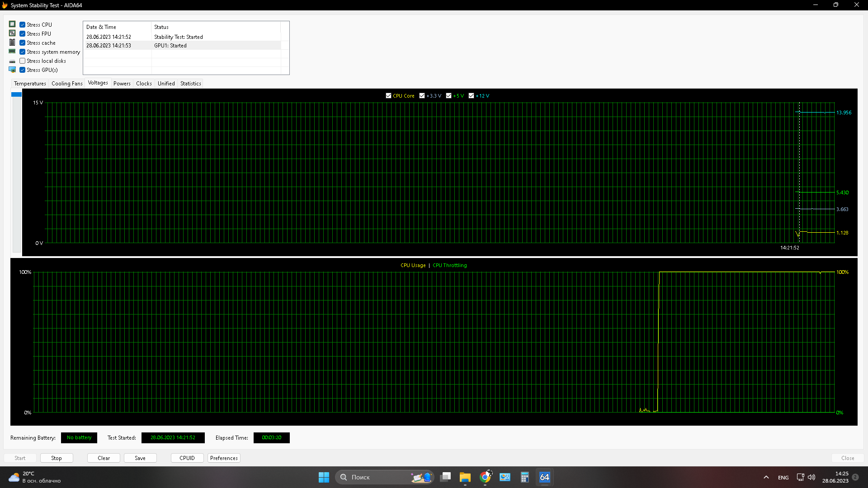Click the volume speaker icon in the tray
Image resolution: width=868 pixels, height=488 pixels.
811,477
